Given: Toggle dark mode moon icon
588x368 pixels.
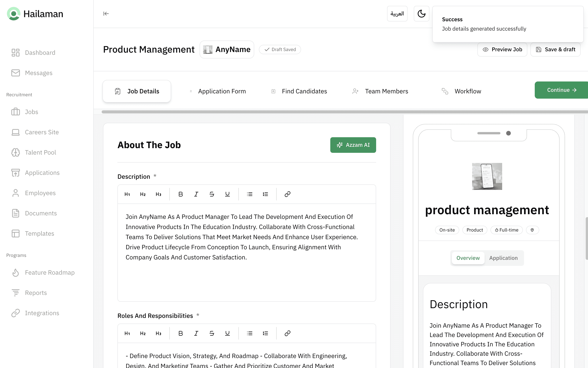Looking at the screenshot, I should pyautogui.click(x=421, y=14).
